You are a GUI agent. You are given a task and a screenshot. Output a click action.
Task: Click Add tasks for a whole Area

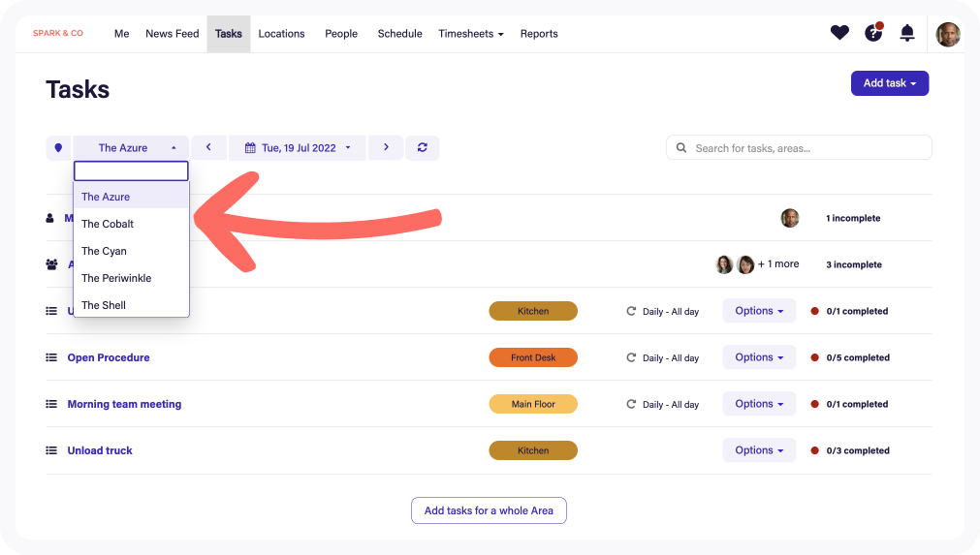[x=489, y=510]
